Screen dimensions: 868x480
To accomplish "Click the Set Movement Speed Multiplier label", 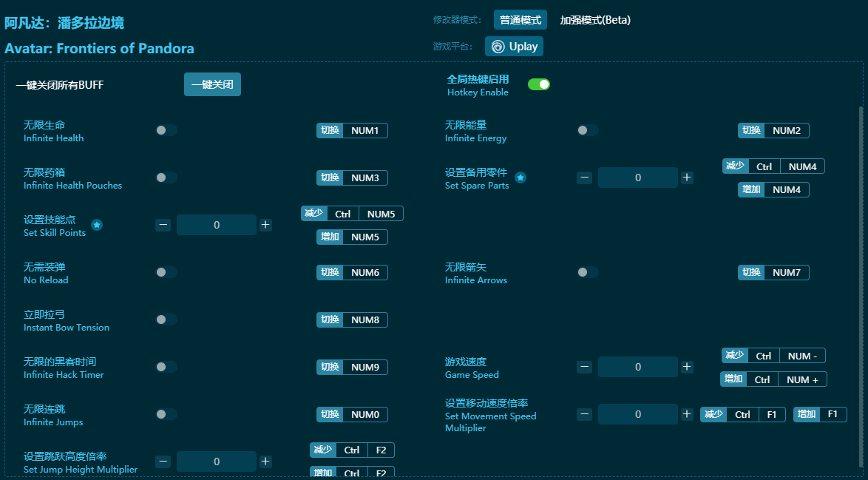I will pos(490,422).
